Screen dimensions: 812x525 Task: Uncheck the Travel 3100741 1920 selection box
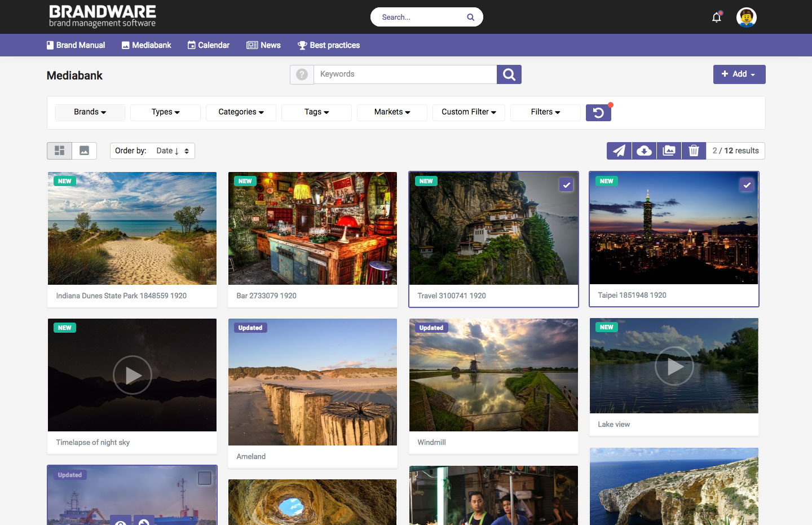click(x=566, y=185)
